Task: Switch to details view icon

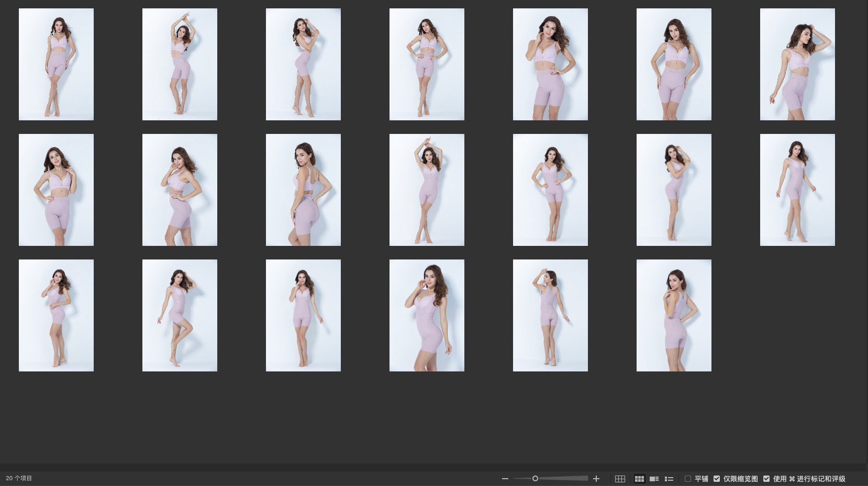Action: (654, 479)
